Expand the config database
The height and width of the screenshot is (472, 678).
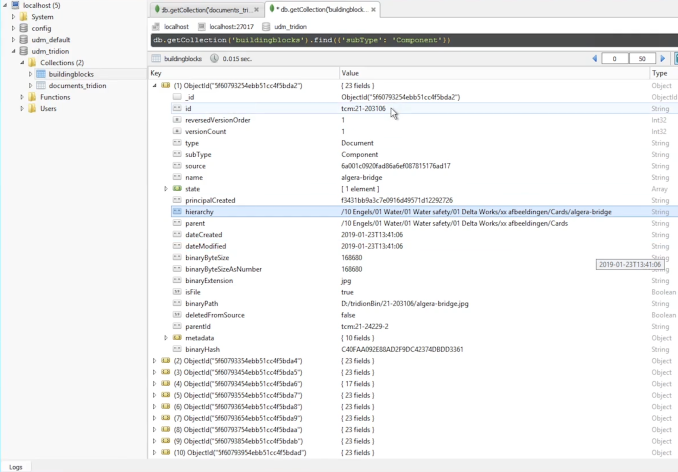click(13, 28)
